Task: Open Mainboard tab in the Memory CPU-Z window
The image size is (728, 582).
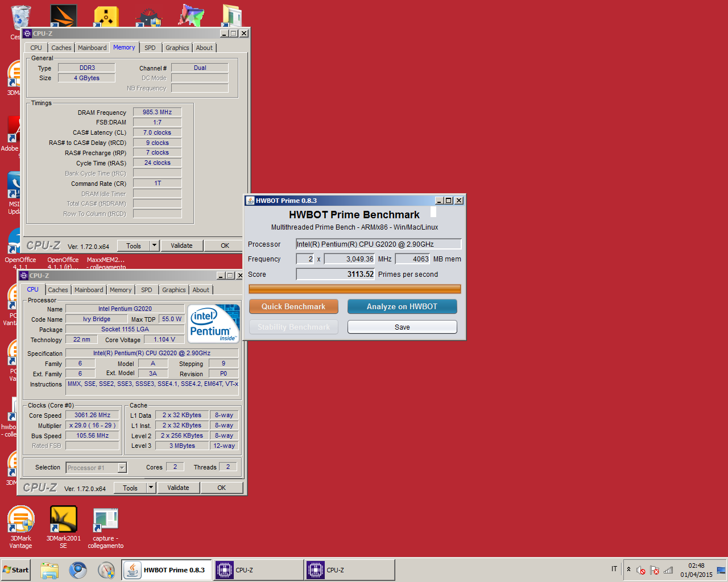Action: coord(92,48)
